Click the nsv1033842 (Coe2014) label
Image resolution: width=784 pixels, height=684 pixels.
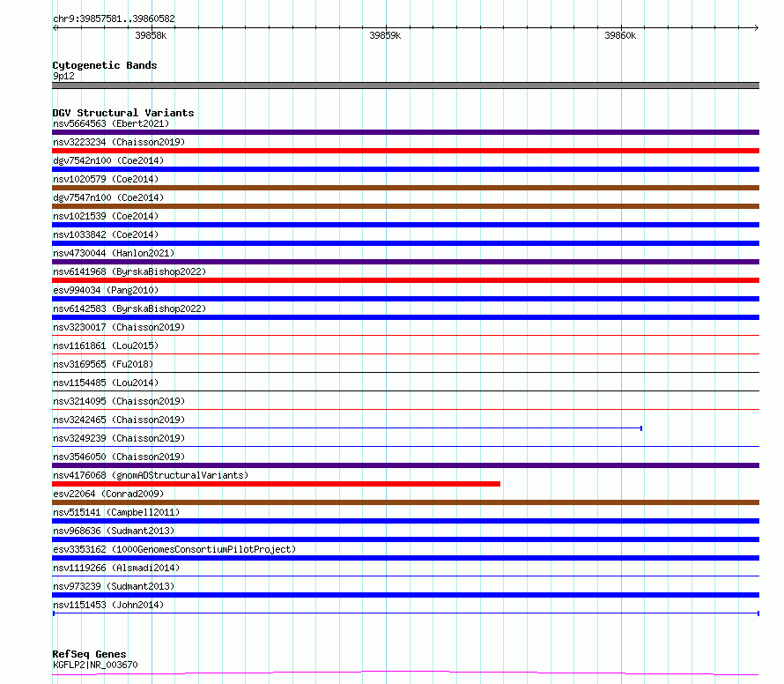(x=106, y=234)
